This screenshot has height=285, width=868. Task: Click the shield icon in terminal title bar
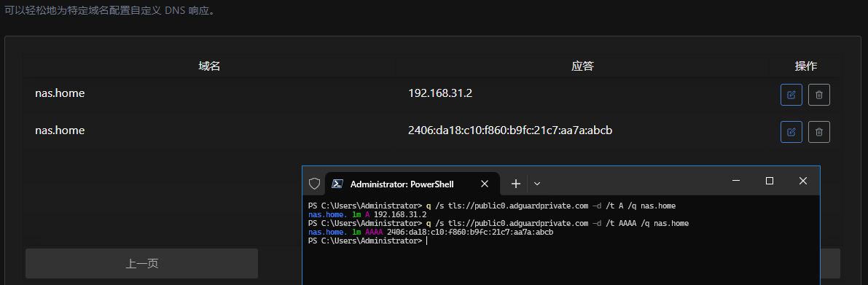314,184
